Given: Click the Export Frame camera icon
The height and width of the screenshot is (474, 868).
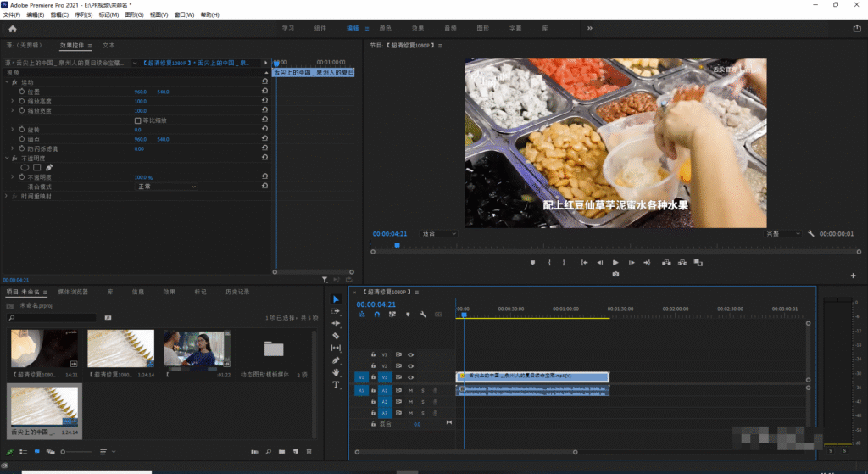Looking at the screenshot, I should [x=615, y=274].
